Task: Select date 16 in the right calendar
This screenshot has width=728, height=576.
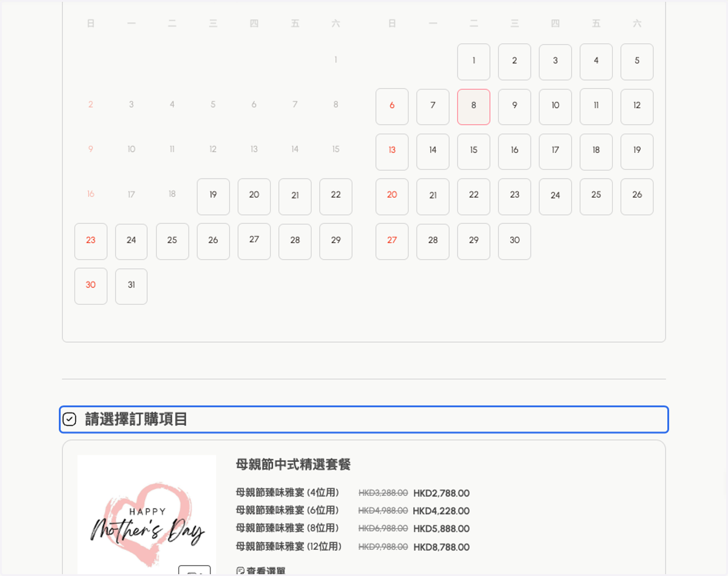Action: [514, 152]
